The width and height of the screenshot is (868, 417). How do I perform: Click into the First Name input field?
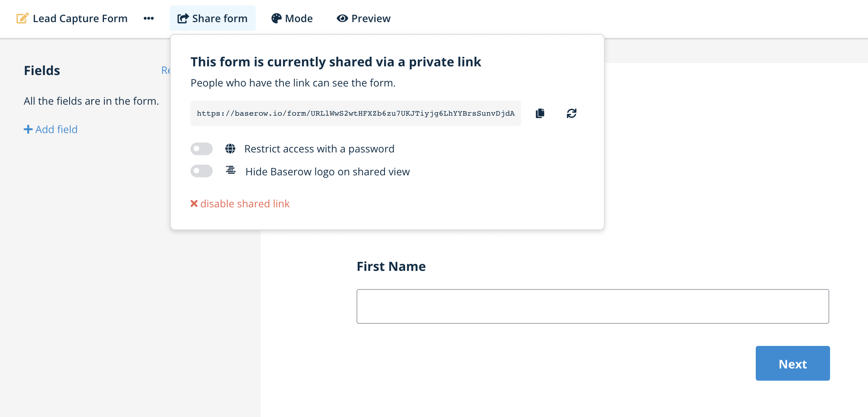pos(593,306)
